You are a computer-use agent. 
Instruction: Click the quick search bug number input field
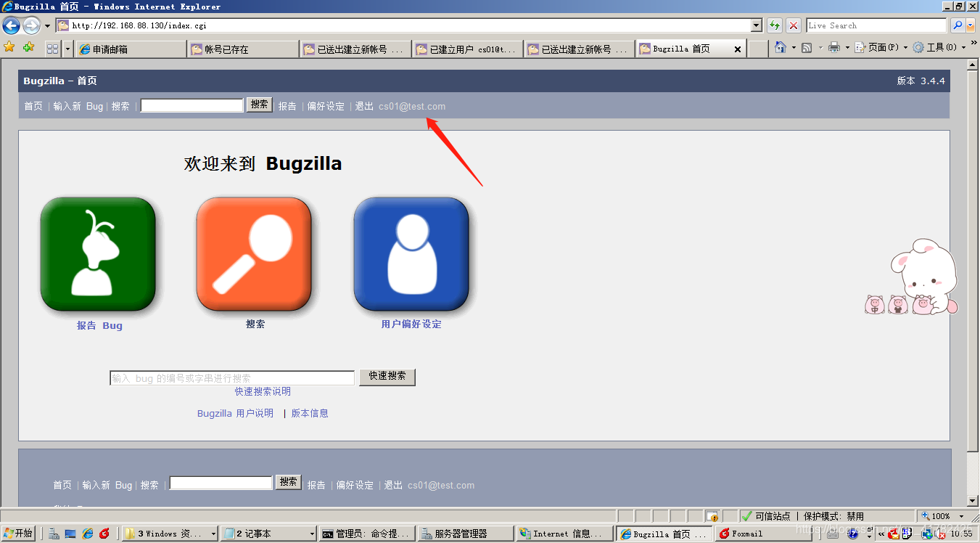232,378
